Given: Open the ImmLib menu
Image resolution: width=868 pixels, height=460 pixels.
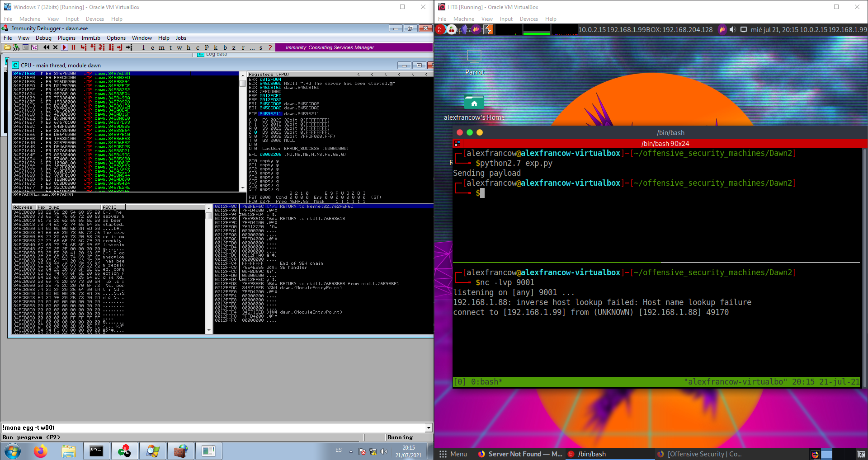Looking at the screenshot, I should 91,38.
